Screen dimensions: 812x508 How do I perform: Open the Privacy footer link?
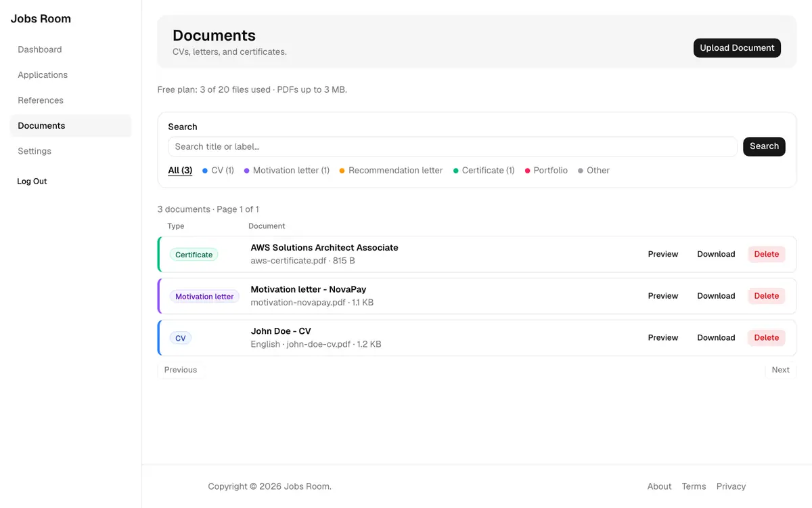point(731,486)
